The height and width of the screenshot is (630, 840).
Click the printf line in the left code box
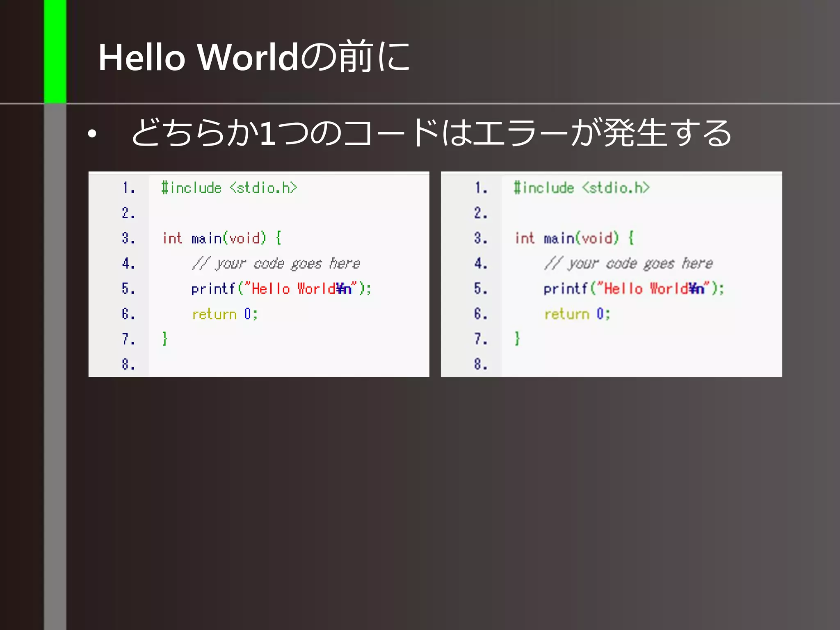pyautogui.click(x=281, y=288)
